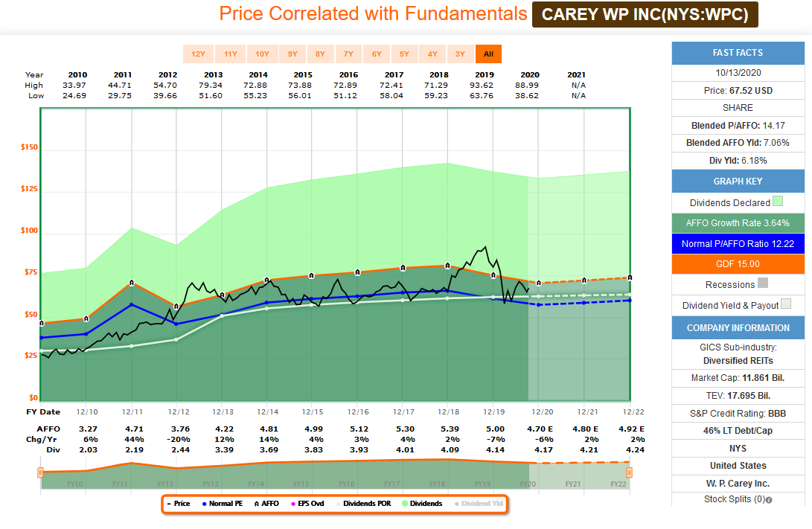Click the FY14 label in range selector

coord(256,484)
